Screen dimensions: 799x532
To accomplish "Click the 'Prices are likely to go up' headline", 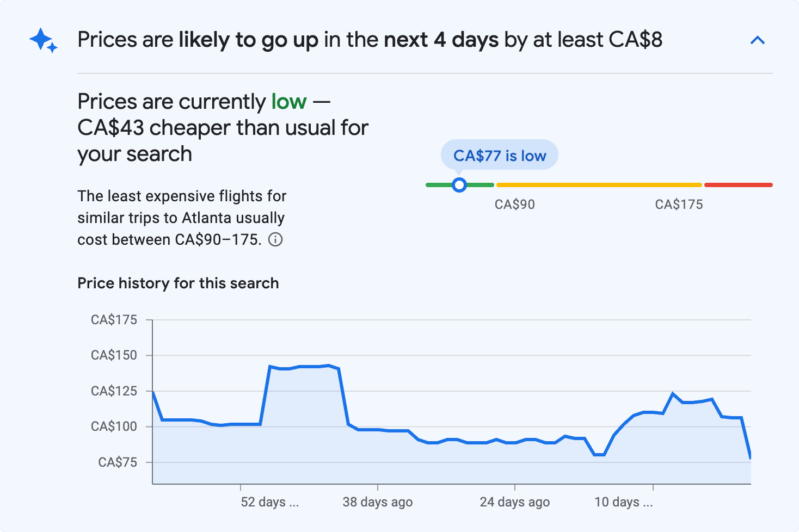I will pyautogui.click(x=370, y=40).
